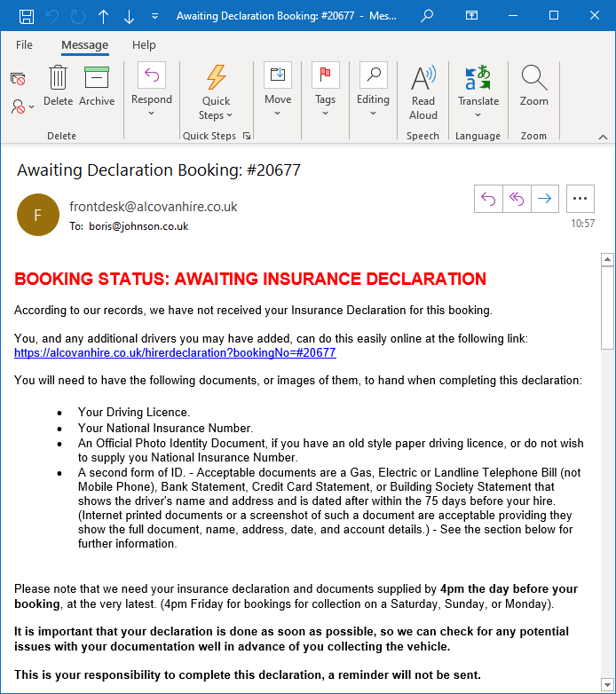Open the Help ribbon tab

click(144, 45)
